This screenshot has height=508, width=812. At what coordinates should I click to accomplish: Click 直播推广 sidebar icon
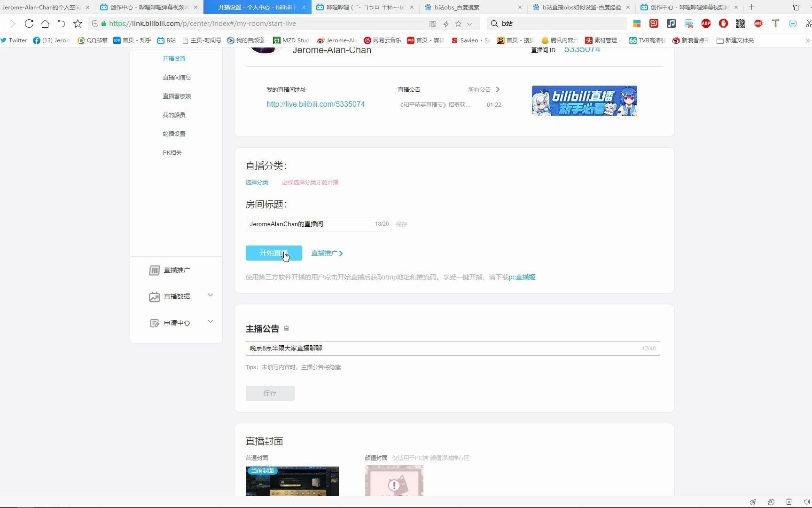[x=154, y=270]
